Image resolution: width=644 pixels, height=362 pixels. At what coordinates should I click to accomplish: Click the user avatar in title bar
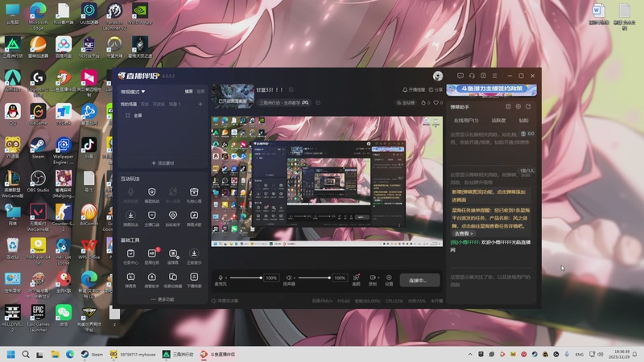438,76
